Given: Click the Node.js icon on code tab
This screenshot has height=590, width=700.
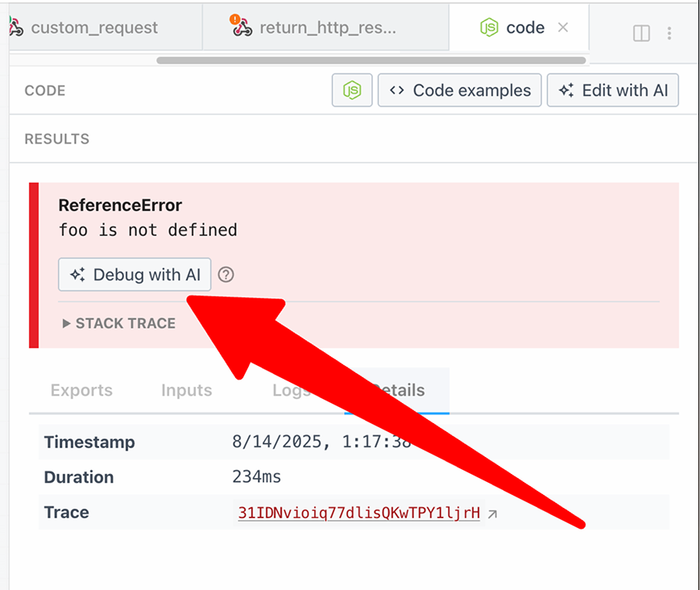Looking at the screenshot, I should (489, 27).
